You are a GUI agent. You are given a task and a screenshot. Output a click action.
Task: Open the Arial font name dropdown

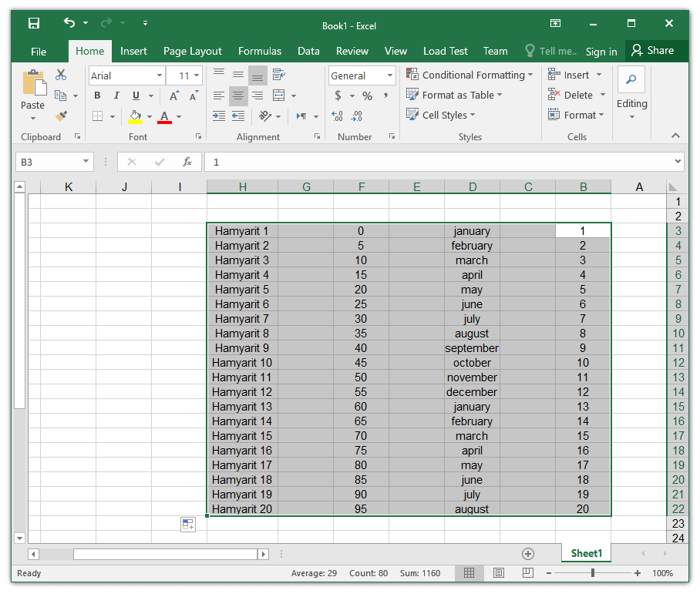(x=160, y=75)
